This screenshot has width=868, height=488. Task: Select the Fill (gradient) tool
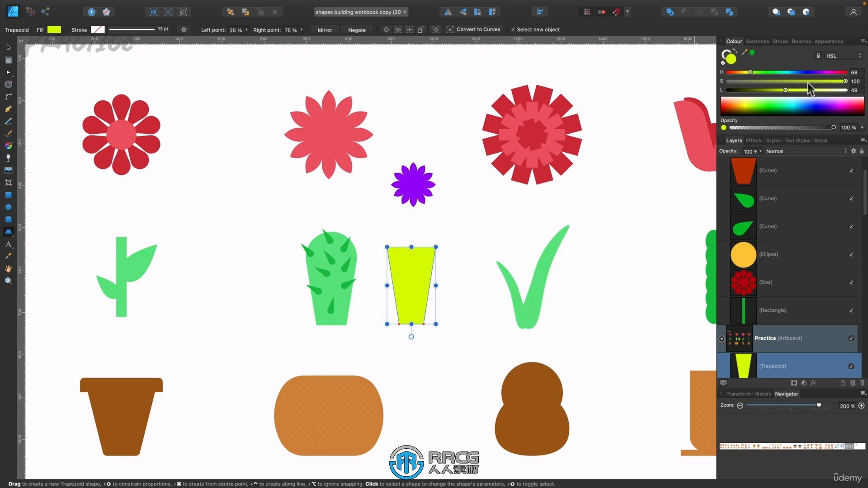(8, 145)
